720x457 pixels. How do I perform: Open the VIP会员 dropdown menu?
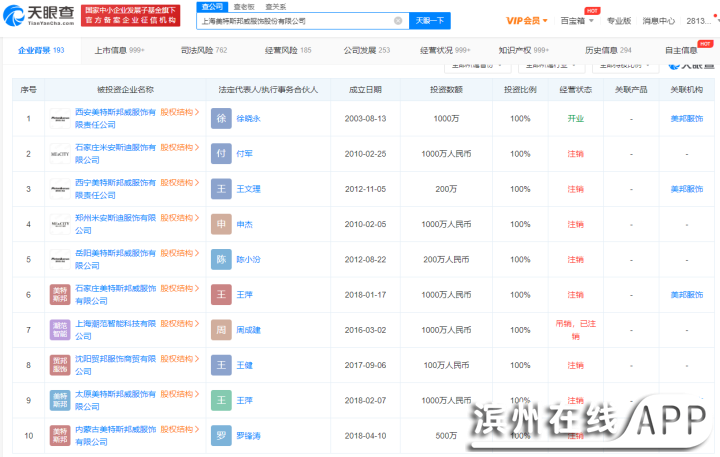(x=525, y=20)
